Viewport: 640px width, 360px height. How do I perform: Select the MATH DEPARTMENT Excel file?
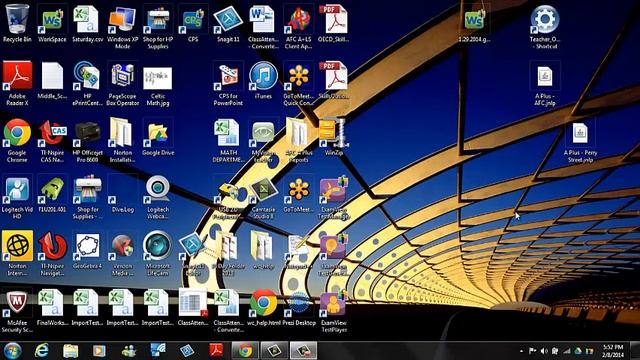click(228, 140)
